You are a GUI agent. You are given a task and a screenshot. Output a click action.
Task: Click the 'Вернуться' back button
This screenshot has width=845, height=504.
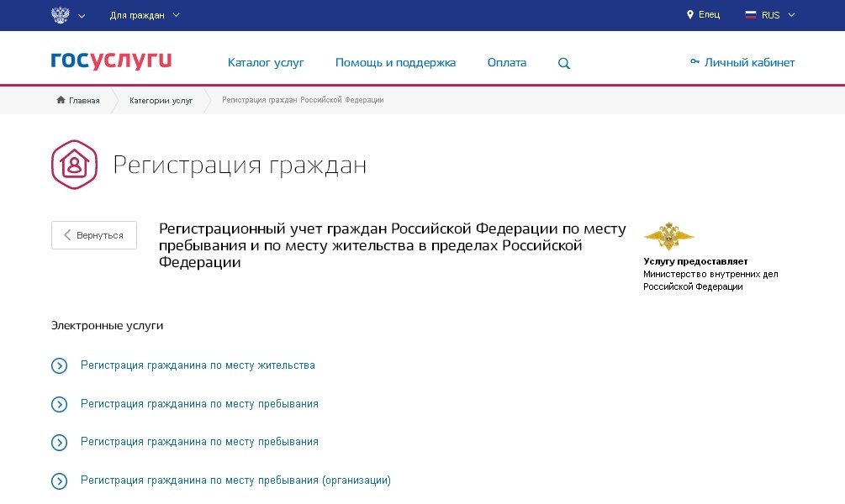(x=94, y=235)
